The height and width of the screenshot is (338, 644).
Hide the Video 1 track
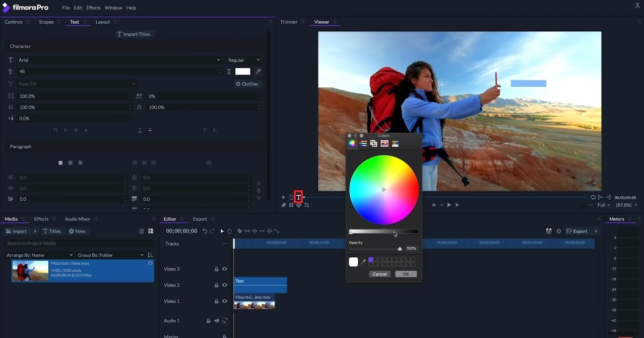click(224, 301)
